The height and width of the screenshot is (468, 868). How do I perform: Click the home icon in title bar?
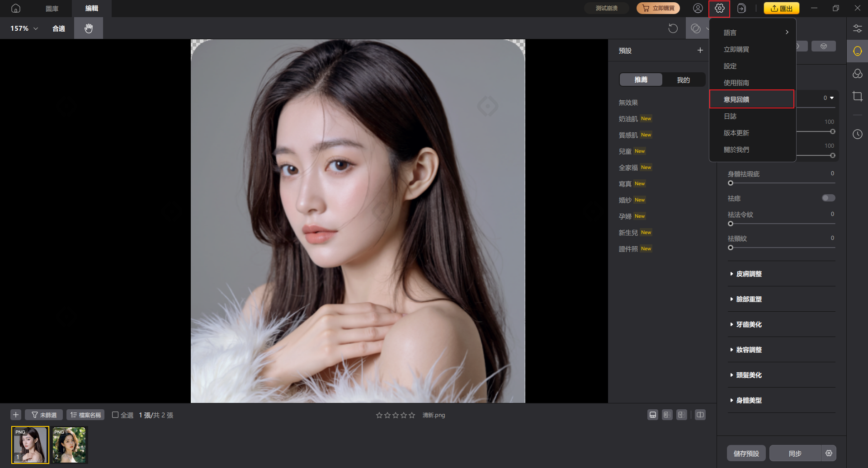click(16, 8)
